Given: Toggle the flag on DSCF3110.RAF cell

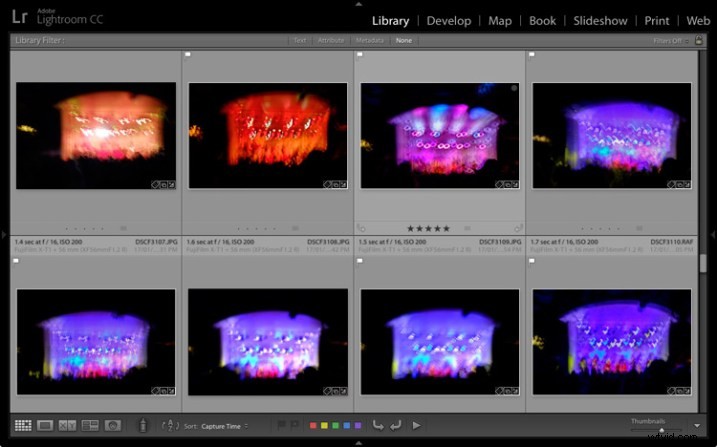Looking at the screenshot, I should tap(532, 54).
